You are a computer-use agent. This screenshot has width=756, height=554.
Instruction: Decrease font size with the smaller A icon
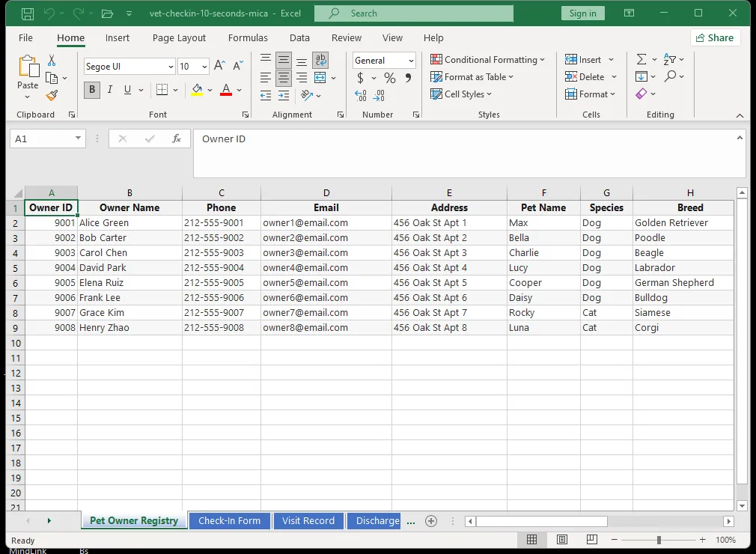238,66
